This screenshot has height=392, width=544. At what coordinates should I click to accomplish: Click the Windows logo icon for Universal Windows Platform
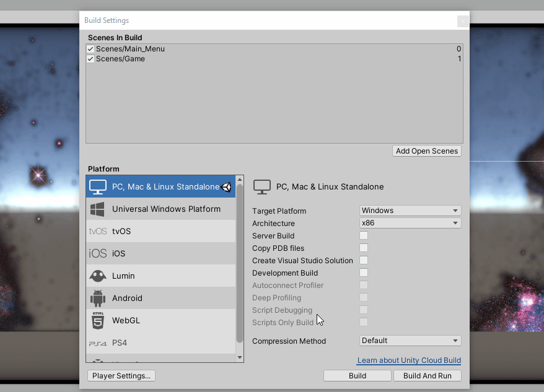(97, 209)
